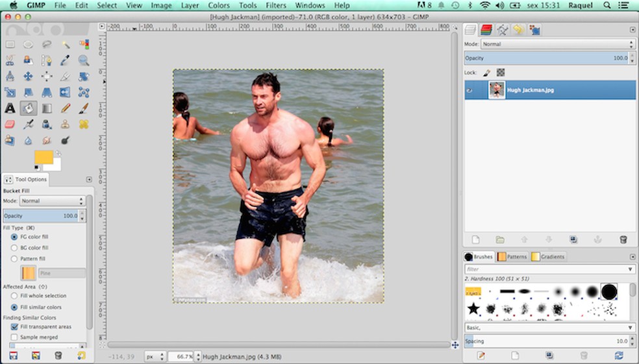Open the Filters menu
Screen dimensions: 639x364
pos(276,5)
